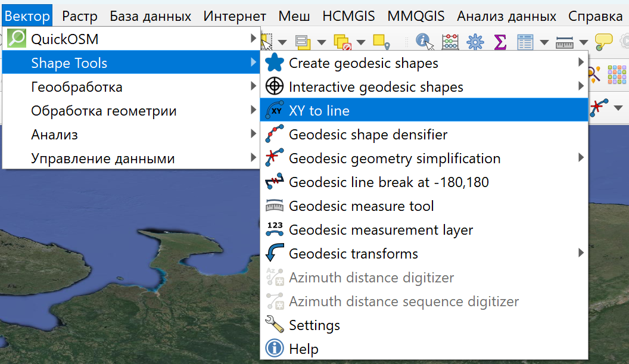
Task: Expand the Обработка геометрии submenu arrow
Action: point(253,110)
